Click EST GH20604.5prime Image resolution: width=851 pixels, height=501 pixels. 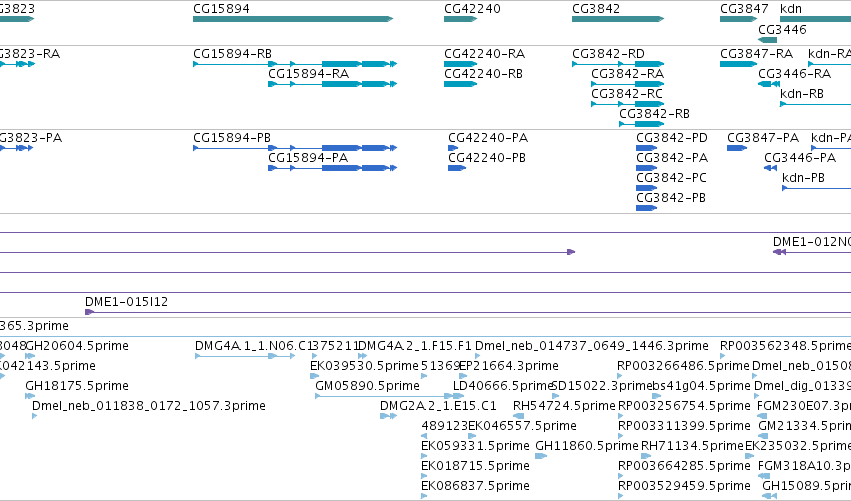coord(77,346)
